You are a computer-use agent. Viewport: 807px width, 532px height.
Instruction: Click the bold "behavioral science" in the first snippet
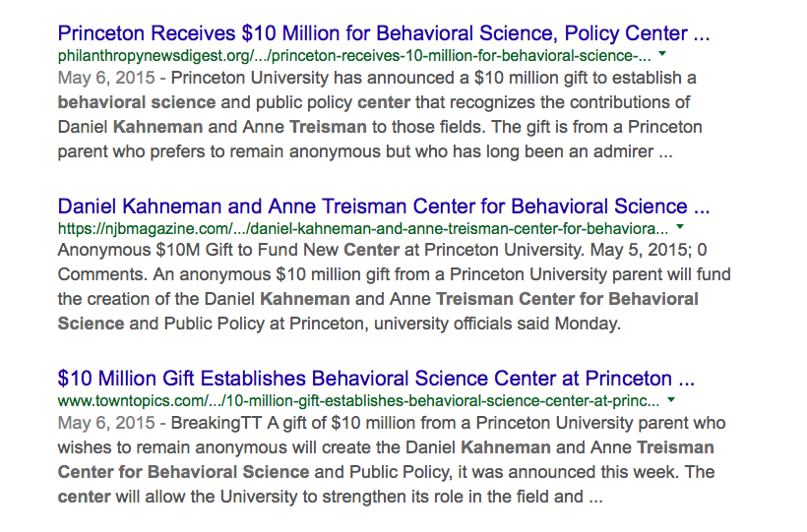[136, 102]
